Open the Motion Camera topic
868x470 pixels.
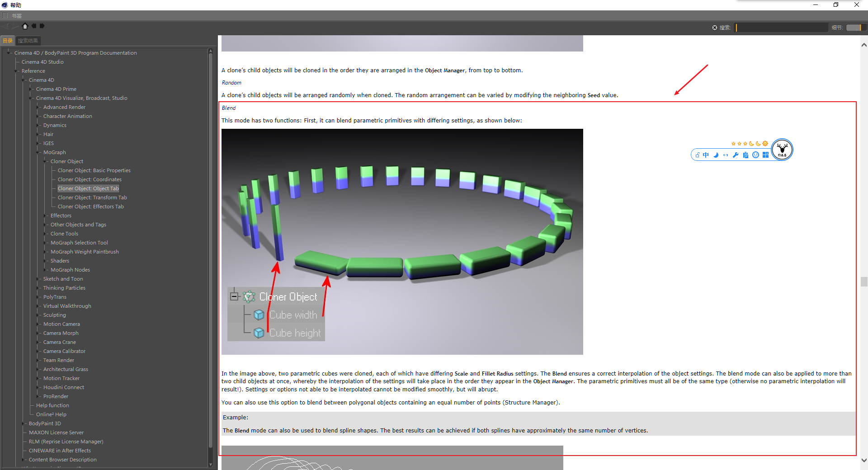pyautogui.click(x=61, y=324)
